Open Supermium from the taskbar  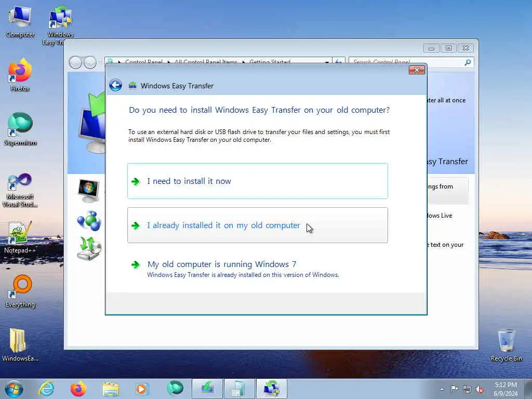175,389
